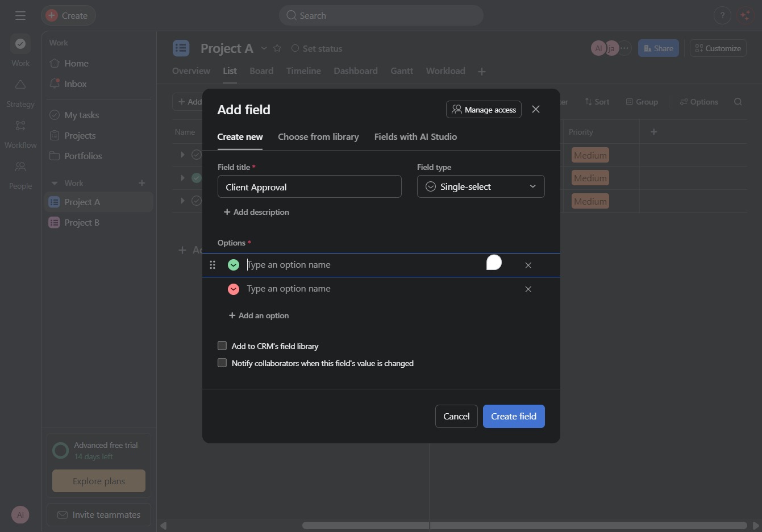
Task: Open the People section icon
Action: [20, 167]
